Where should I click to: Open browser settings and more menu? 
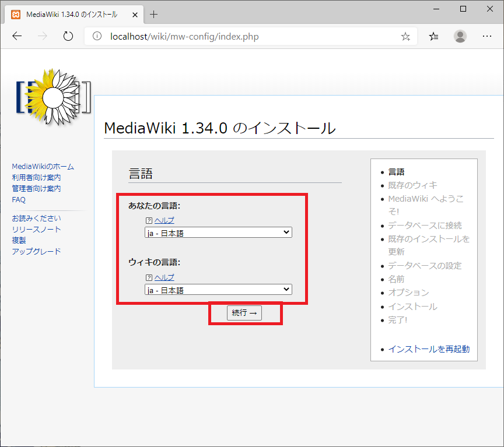487,36
